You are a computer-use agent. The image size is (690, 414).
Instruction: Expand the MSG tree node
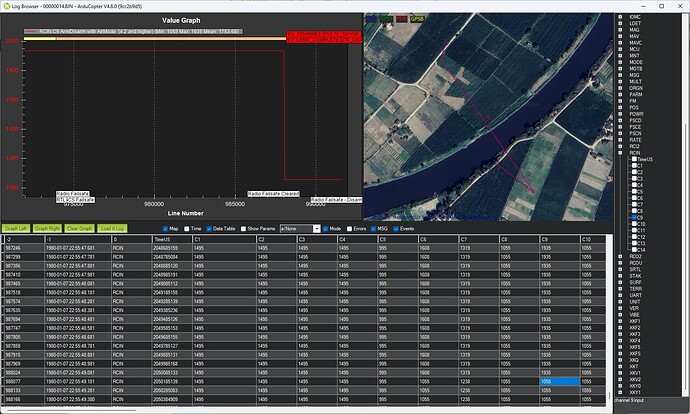[x=620, y=75]
